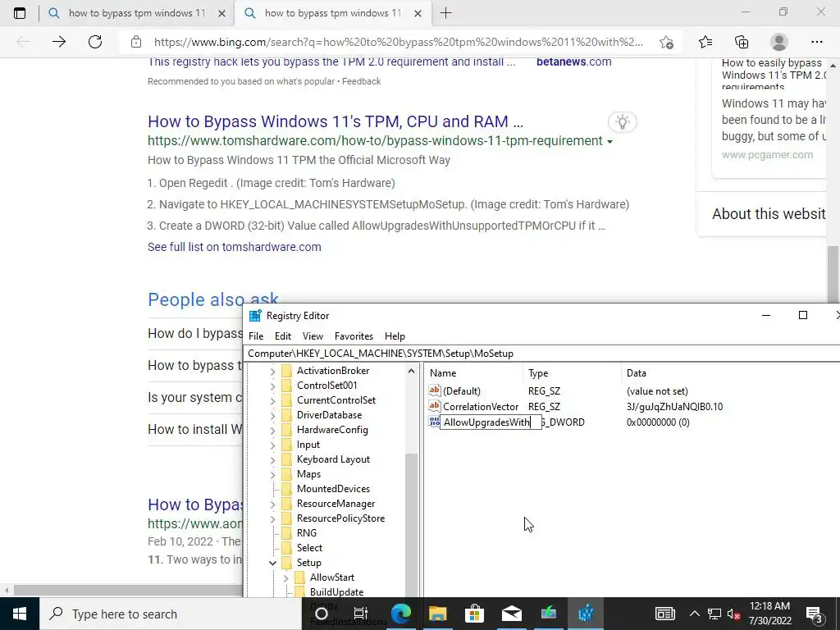Expand the ControlSet001 key
This screenshot has width=840, height=630.
click(x=272, y=386)
